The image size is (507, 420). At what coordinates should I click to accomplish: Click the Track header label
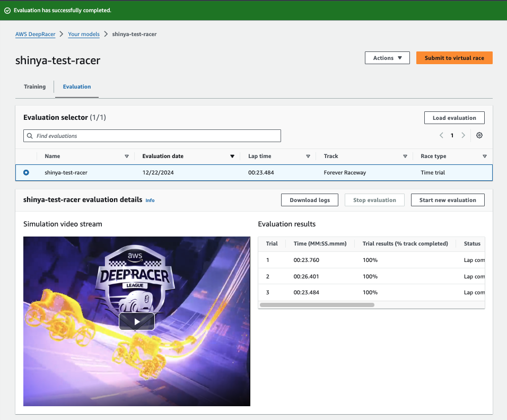click(x=331, y=156)
